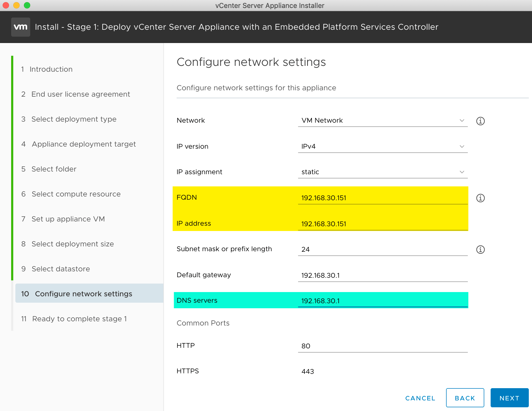532x411 pixels.
Task: Select the Introduction step in the sidebar
Action: (52, 69)
